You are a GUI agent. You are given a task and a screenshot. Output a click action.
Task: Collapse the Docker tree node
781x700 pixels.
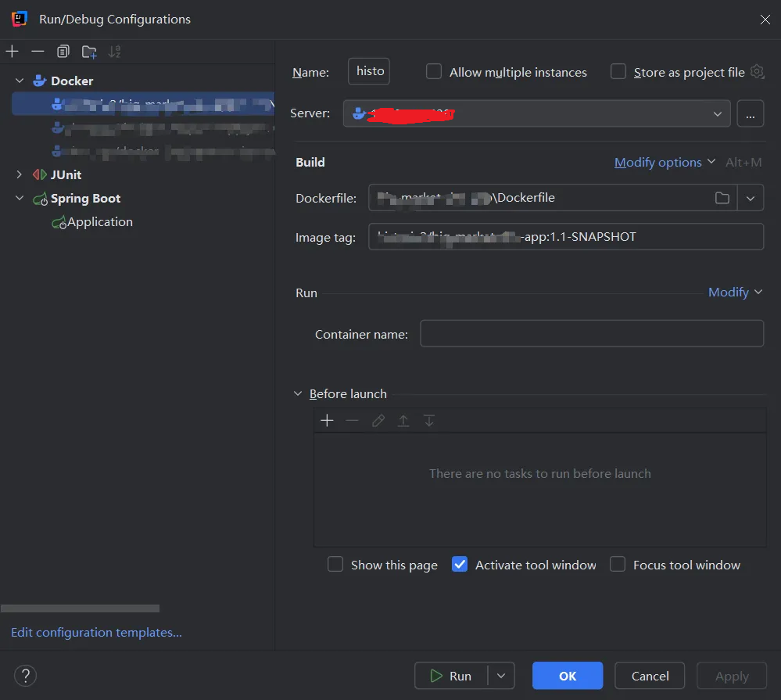[x=20, y=81]
